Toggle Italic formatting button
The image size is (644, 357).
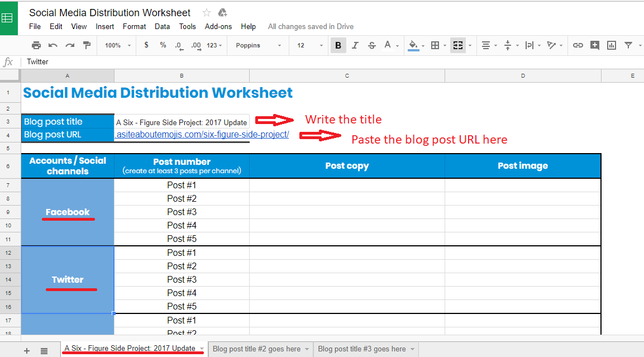point(355,45)
